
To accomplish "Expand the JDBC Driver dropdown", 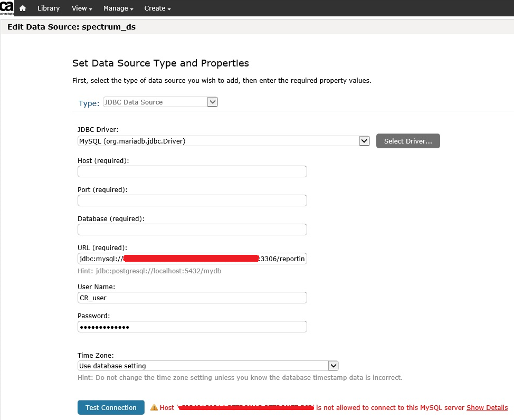I will [223, 141].
